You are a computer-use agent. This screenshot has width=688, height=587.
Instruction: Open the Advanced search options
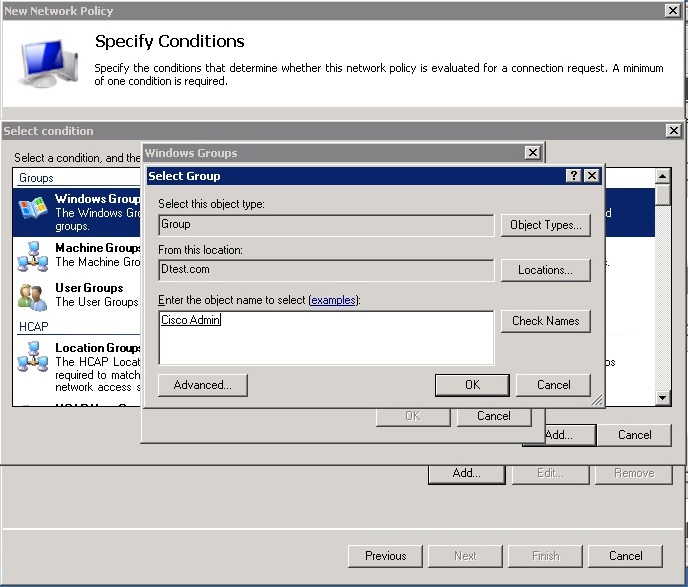click(202, 385)
